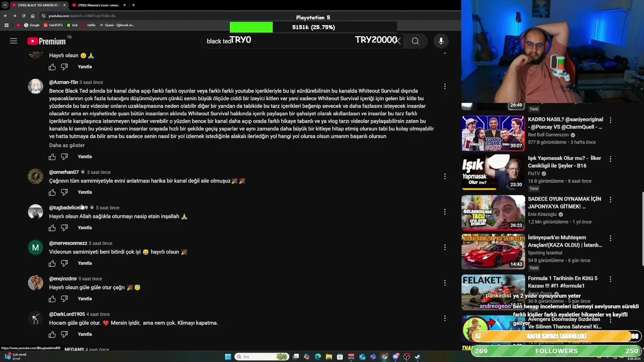
Task: Like the comment by @Azman-f5n
Action: coord(52,157)
